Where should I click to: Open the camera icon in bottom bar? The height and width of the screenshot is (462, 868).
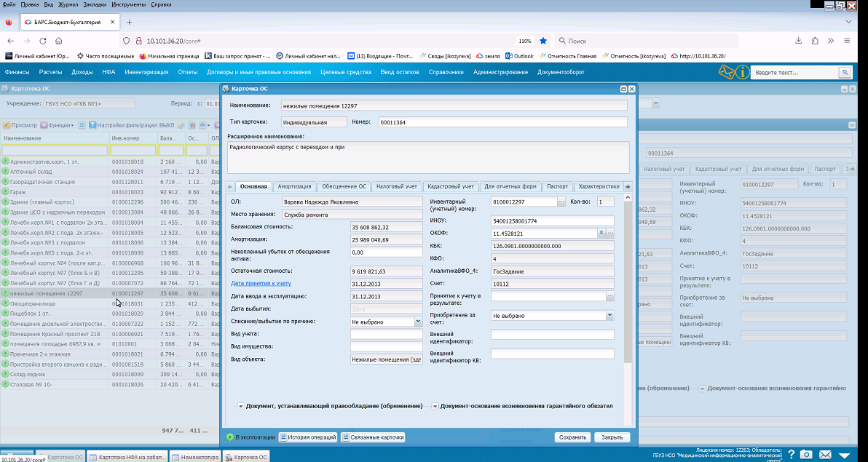807,454
